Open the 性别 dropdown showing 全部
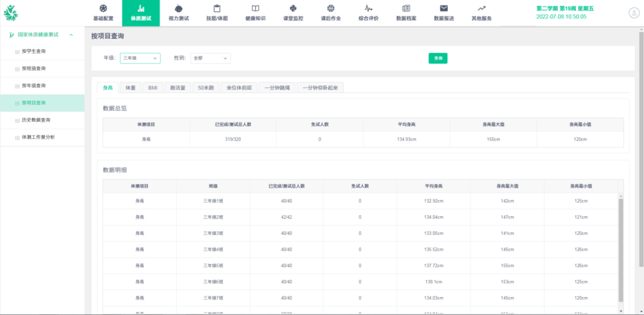The image size is (644, 315). coord(210,58)
